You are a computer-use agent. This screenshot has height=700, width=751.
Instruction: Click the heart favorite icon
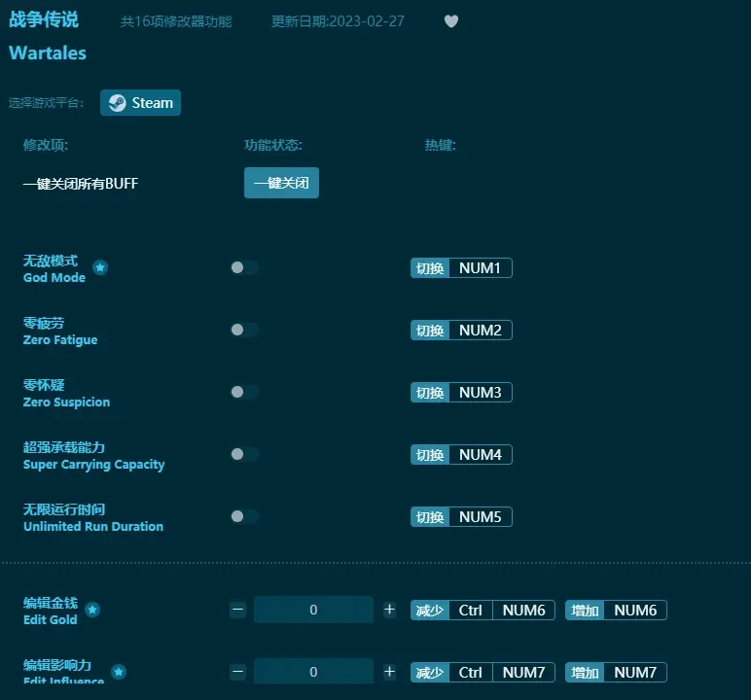pyautogui.click(x=451, y=21)
